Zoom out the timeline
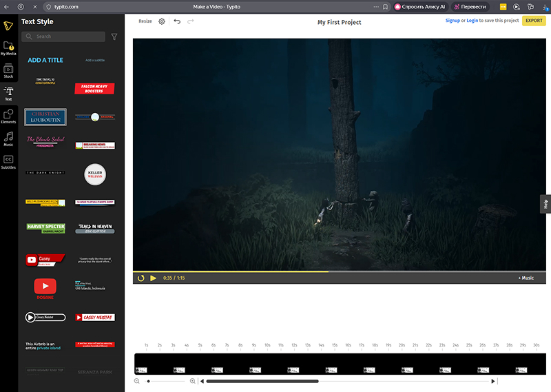Screen dimensions: 551x392 pos(137,381)
